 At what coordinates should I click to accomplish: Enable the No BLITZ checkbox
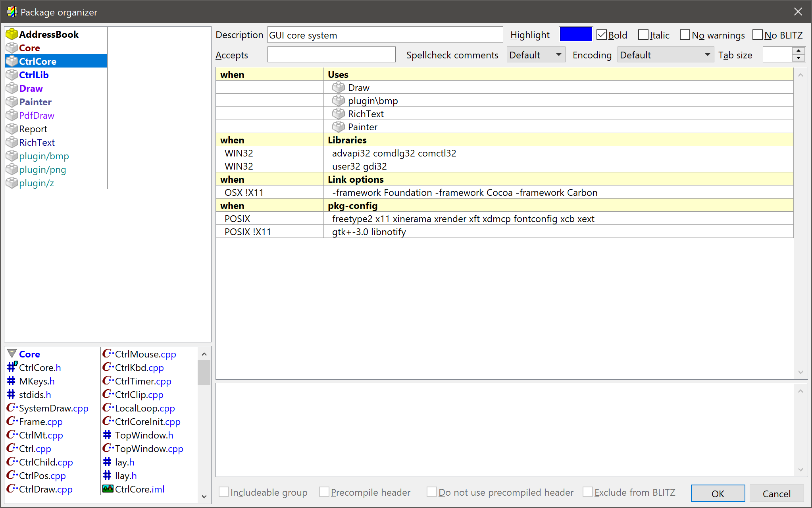pyautogui.click(x=758, y=35)
